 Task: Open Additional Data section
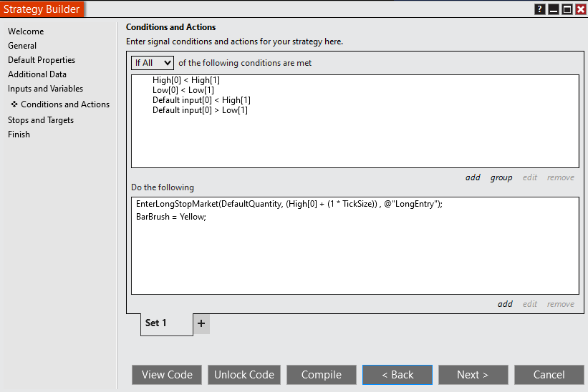[x=37, y=74]
